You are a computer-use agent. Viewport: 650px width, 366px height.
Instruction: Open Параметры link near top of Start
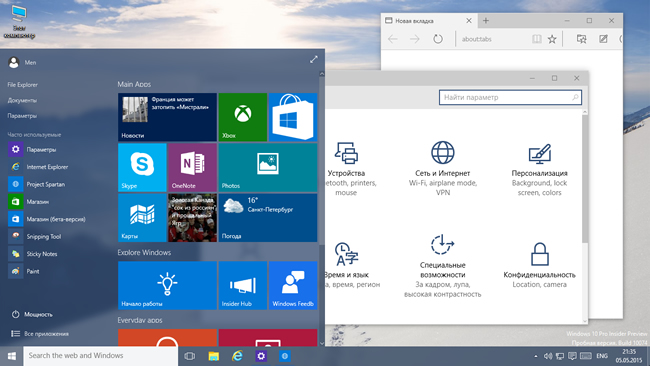pyautogui.click(x=22, y=116)
